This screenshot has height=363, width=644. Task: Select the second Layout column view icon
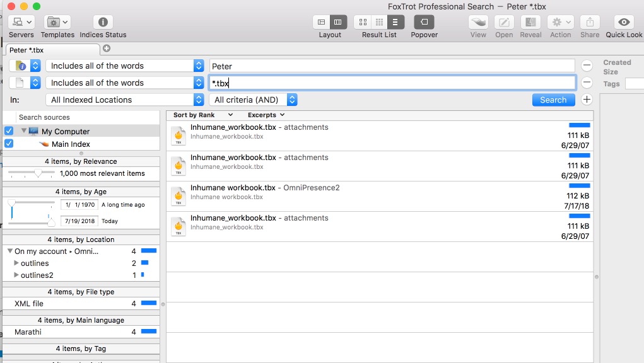point(338,22)
